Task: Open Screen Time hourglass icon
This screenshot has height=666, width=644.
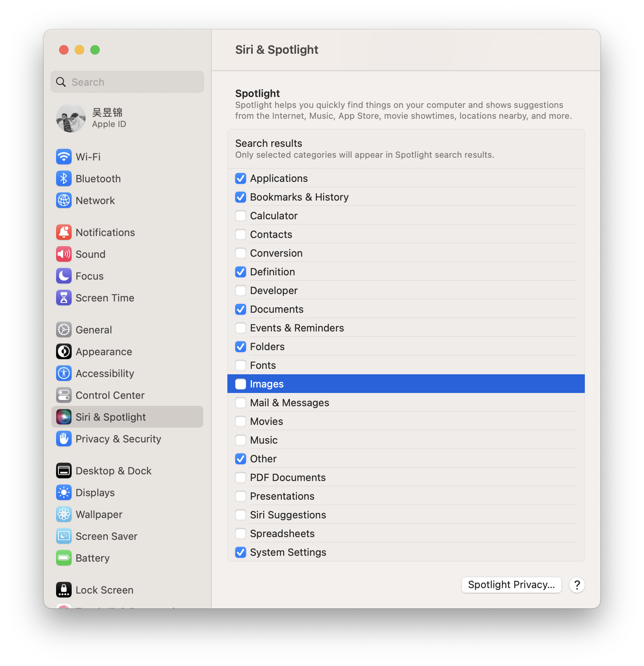Action: [x=64, y=298]
